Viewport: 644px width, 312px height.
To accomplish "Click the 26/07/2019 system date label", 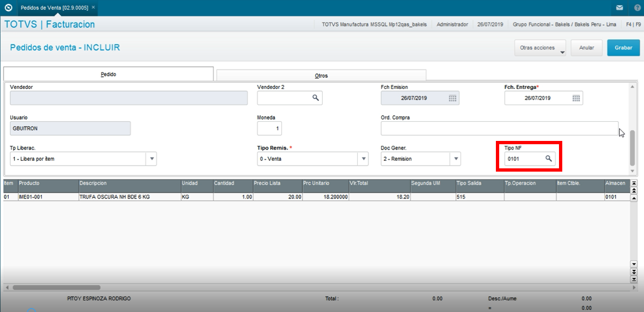I will [x=490, y=25].
